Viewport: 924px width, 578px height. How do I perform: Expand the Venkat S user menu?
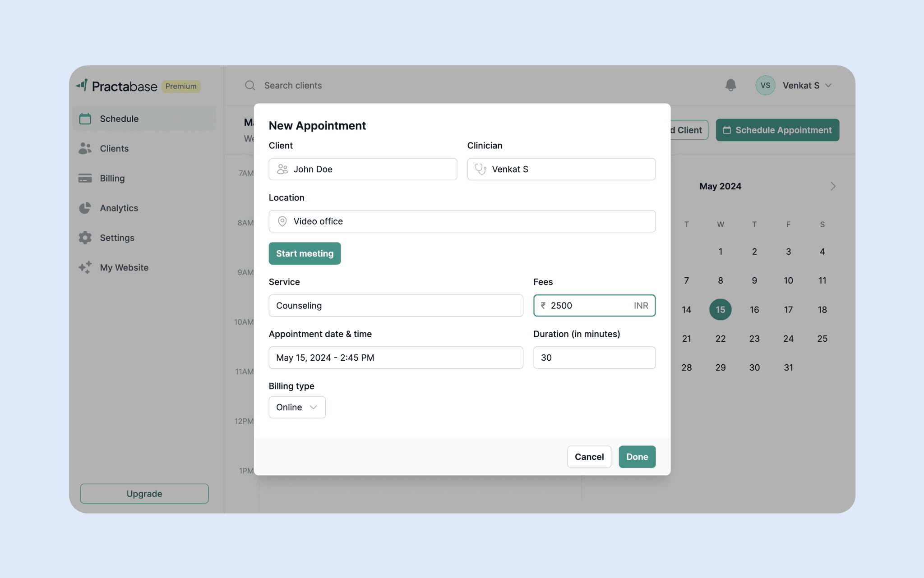pos(828,85)
